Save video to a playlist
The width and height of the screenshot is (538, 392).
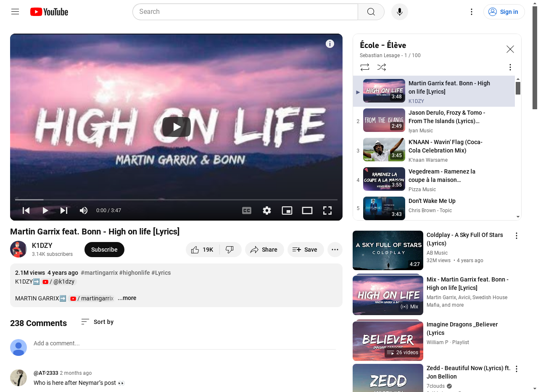click(x=306, y=250)
